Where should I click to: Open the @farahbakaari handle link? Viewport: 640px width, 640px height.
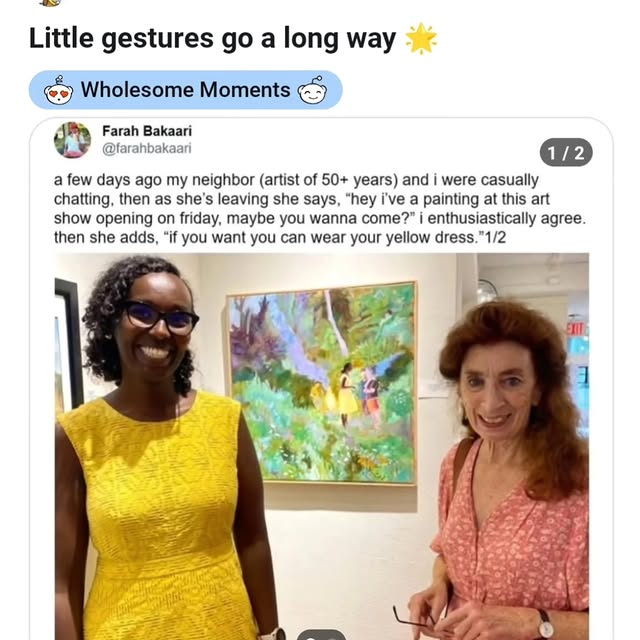point(147,148)
